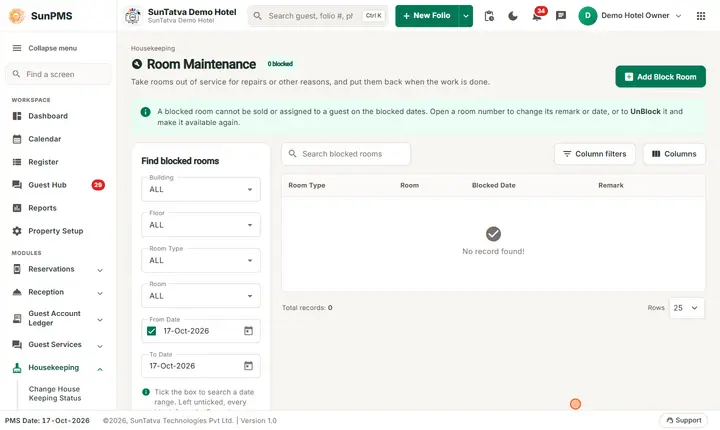The width and height of the screenshot is (720, 430).
Task: Switch to dark mode with the moon icon
Action: pos(513,16)
